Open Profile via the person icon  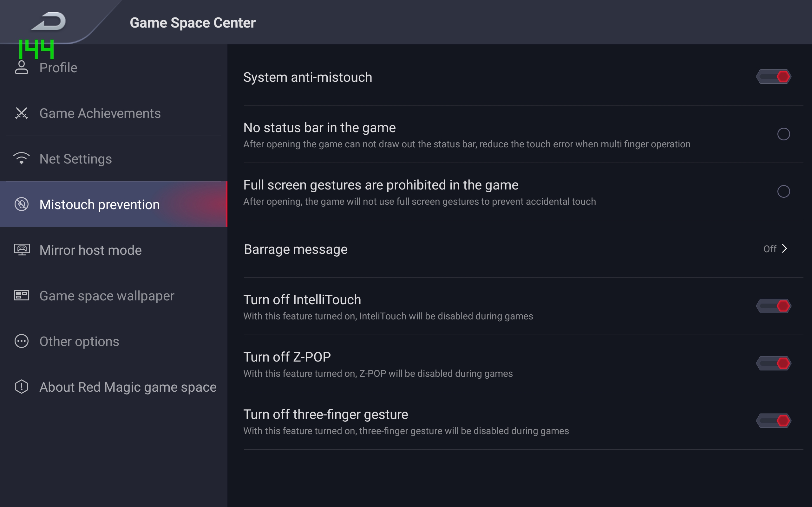tap(22, 67)
